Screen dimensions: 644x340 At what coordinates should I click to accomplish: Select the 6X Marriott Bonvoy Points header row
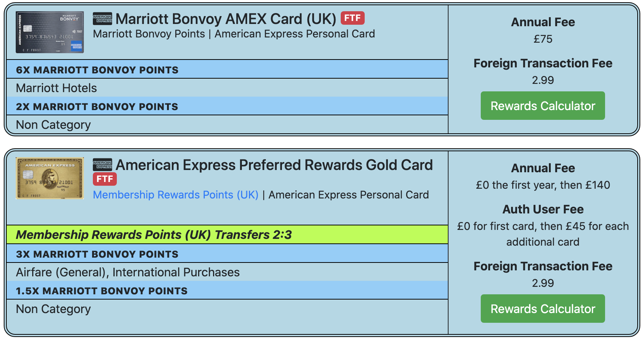227,70
